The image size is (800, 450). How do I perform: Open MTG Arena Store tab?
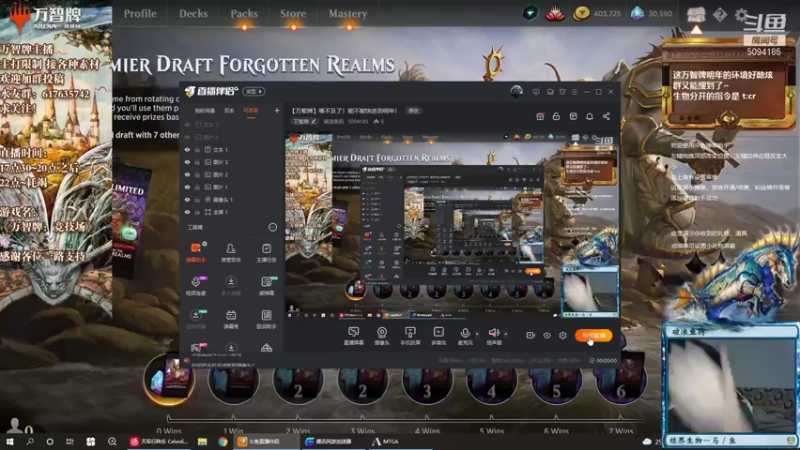293,14
